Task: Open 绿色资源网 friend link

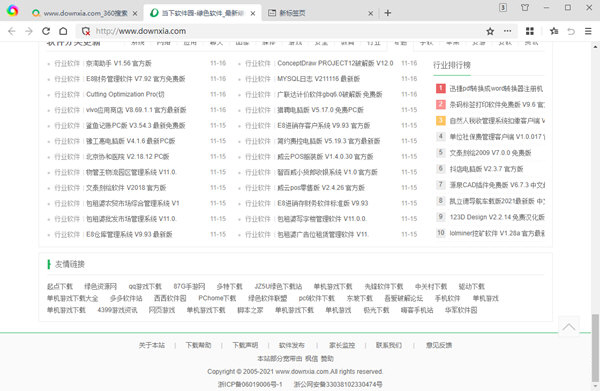Action: coord(101,287)
